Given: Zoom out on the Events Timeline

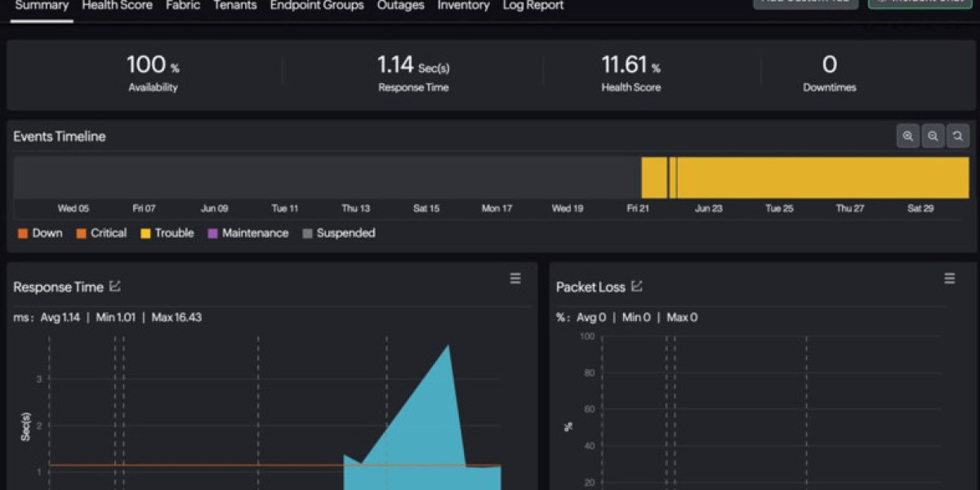Looking at the screenshot, I should coord(933,136).
